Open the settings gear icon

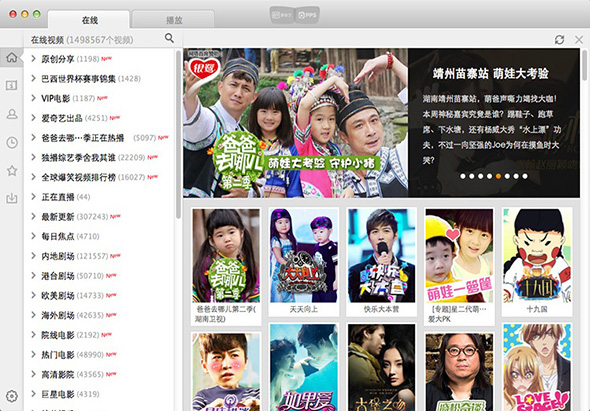click(12, 396)
